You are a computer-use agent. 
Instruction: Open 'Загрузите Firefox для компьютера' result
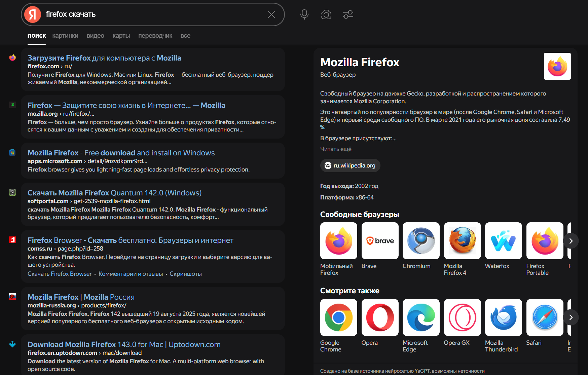point(104,58)
